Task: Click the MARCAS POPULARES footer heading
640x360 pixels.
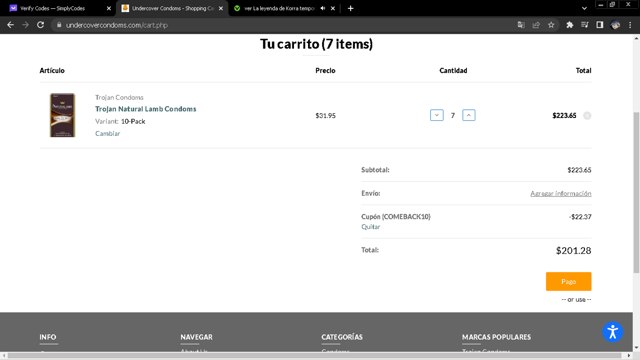Action: coord(496,337)
